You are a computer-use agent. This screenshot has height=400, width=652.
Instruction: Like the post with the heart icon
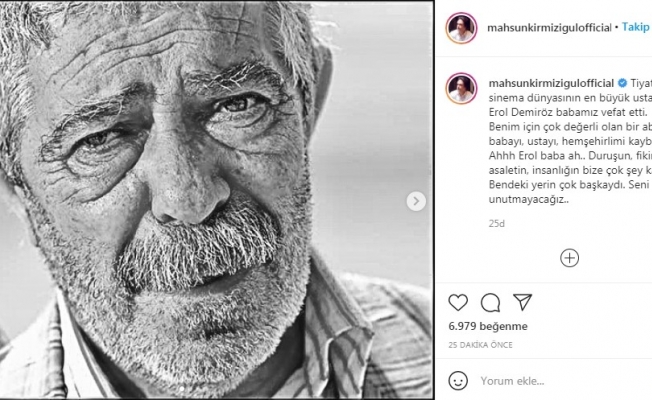click(x=458, y=302)
